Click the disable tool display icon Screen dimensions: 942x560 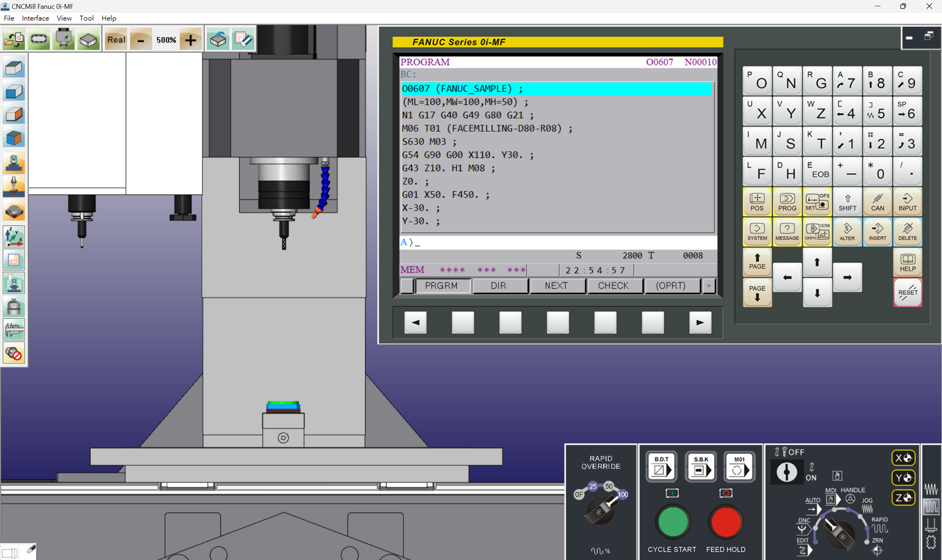[x=14, y=353]
